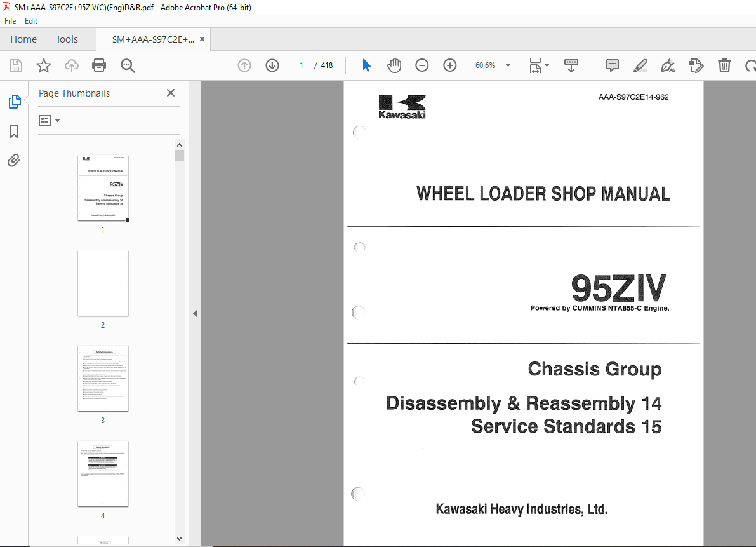This screenshot has width=756, height=547.
Task: Click the trash delete icon
Action: pyautogui.click(x=724, y=65)
